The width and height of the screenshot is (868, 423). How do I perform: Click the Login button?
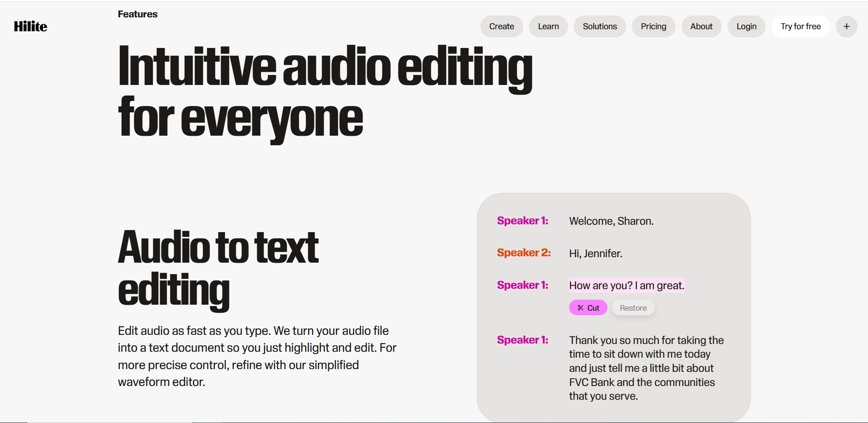746,26
